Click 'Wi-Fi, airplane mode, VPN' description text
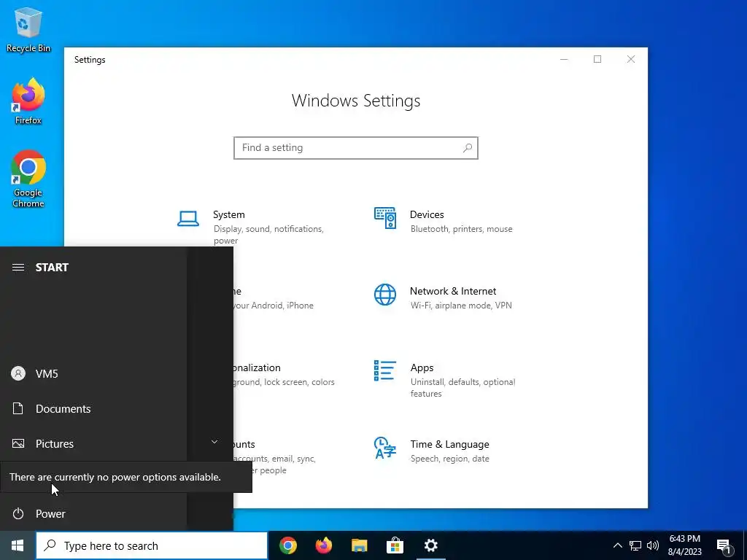747x560 pixels. click(461, 306)
